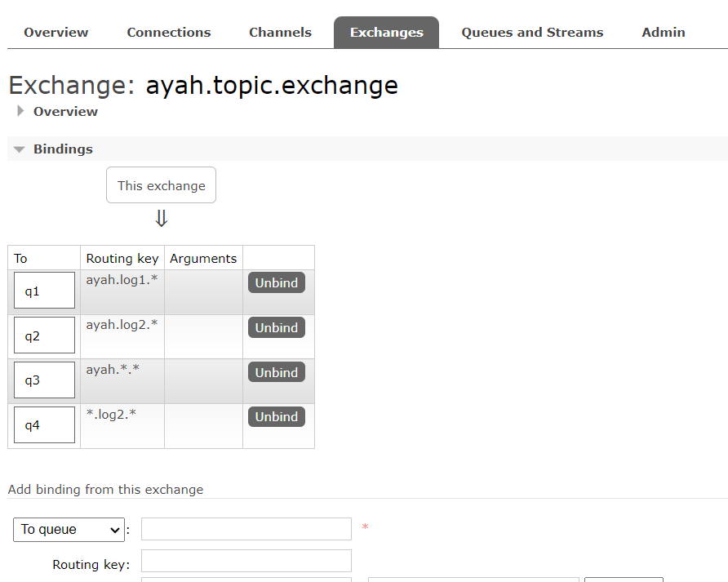Remove the *.log2.* binding to q4
The height and width of the screenshot is (582, 728).
point(276,417)
